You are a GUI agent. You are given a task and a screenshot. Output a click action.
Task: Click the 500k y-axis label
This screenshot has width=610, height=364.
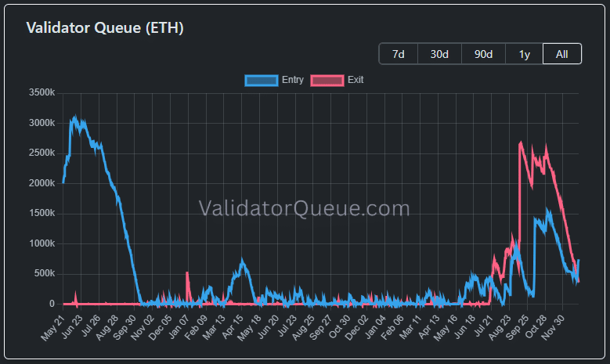(45, 273)
